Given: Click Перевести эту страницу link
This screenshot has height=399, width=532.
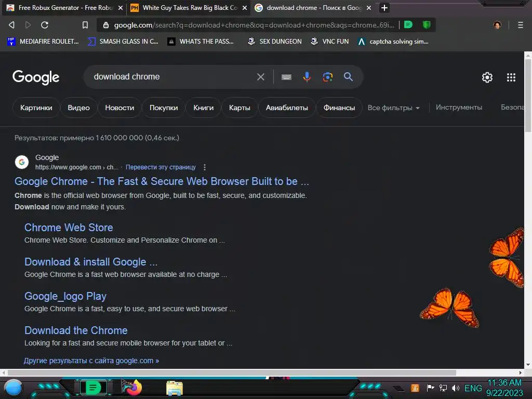Looking at the screenshot, I should tap(161, 167).
